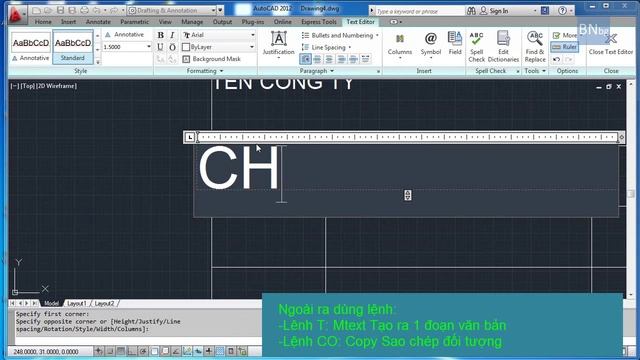Insert a Field
Screen dimensions: 640x360
pyautogui.click(x=455, y=43)
